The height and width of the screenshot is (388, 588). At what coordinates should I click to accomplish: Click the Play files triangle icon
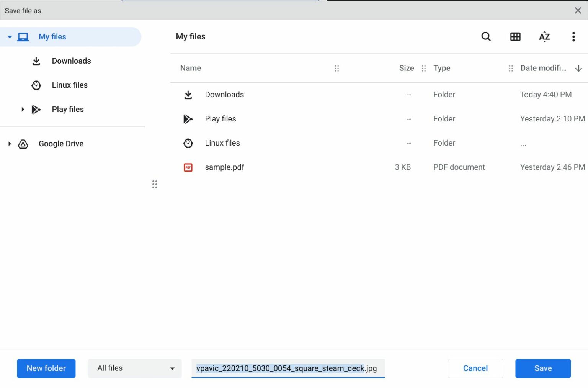tap(36, 109)
